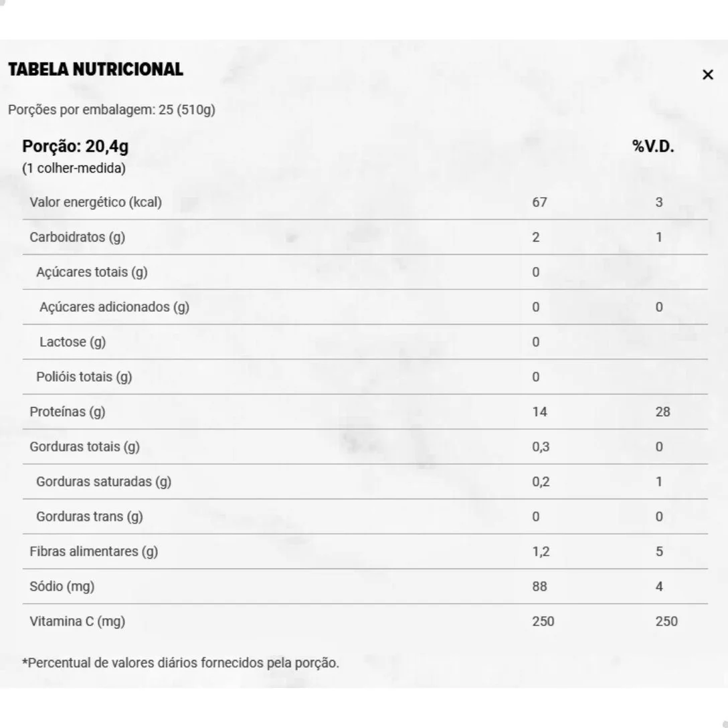Click the 1 colher-medida serving note
The image size is (728, 728).
click(74, 168)
